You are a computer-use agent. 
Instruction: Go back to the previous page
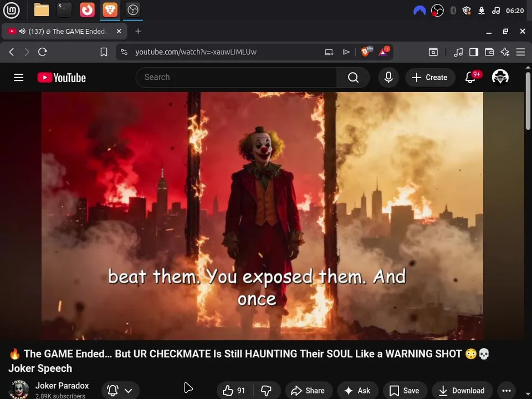coord(12,52)
